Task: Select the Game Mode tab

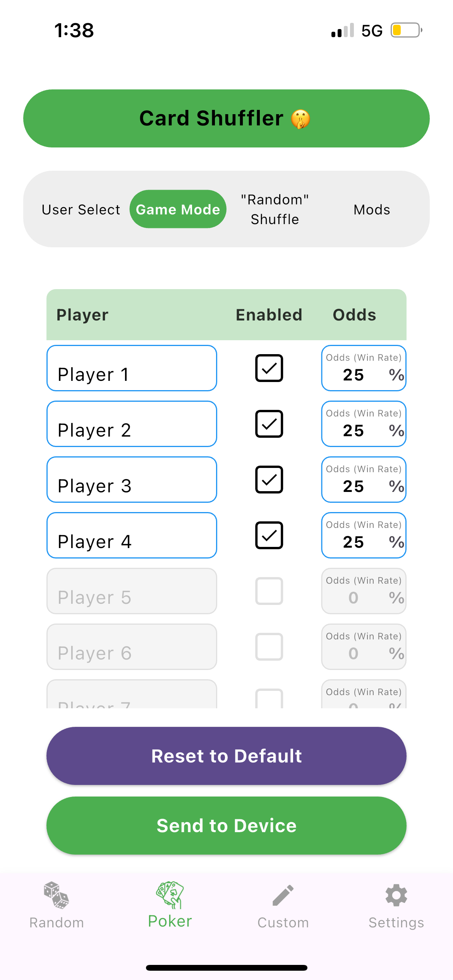Action: point(178,209)
